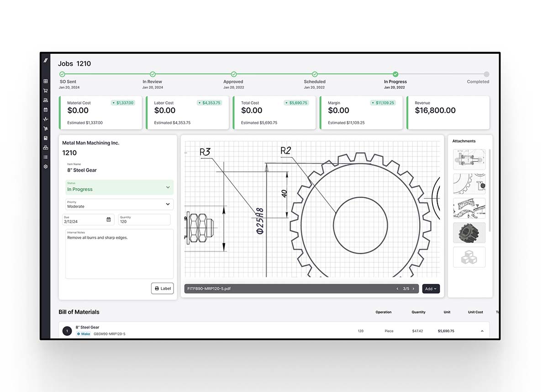Click the Scheduled milestone in job timeline
Screen dimensions: 548x392
[314, 74]
